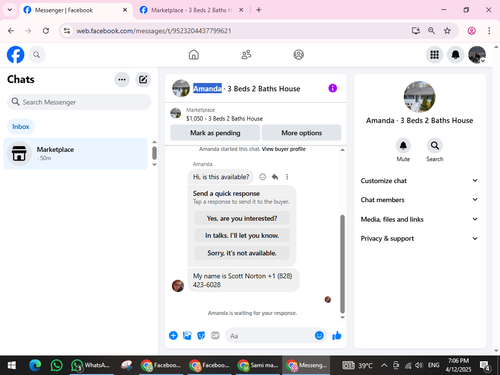Open the Windows Start menu

(x=12, y=366)
